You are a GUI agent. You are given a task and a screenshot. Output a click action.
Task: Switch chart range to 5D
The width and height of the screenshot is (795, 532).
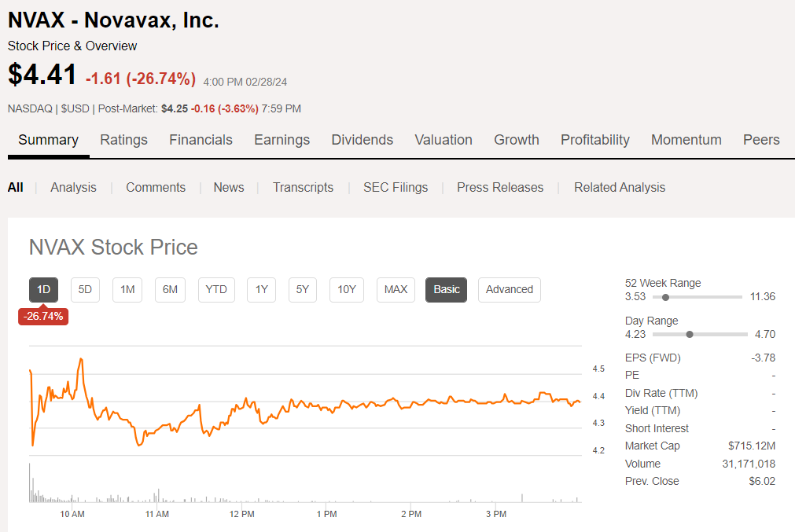click(86, 289)
